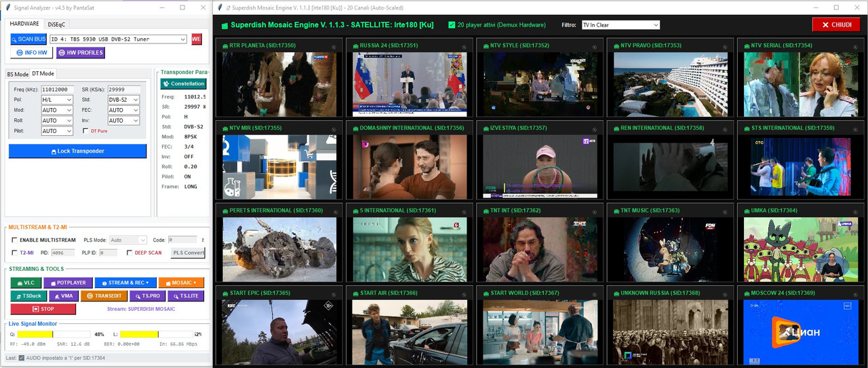The image size is (868, 368).
Task: Enable the ENABLE MULTISTREAM checkbox
Action: (15, 240)
